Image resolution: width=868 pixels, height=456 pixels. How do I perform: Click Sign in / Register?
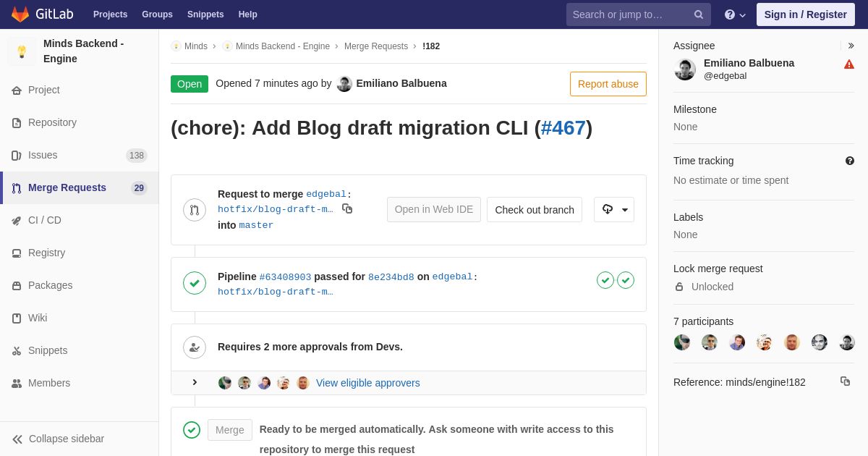[806, 14]
